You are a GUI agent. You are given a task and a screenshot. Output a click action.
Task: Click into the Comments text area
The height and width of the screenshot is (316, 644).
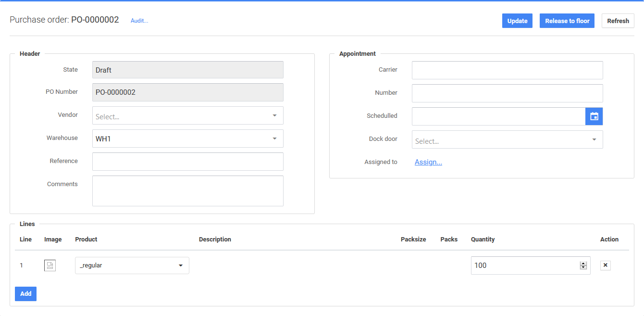click(x=187, y=191)
